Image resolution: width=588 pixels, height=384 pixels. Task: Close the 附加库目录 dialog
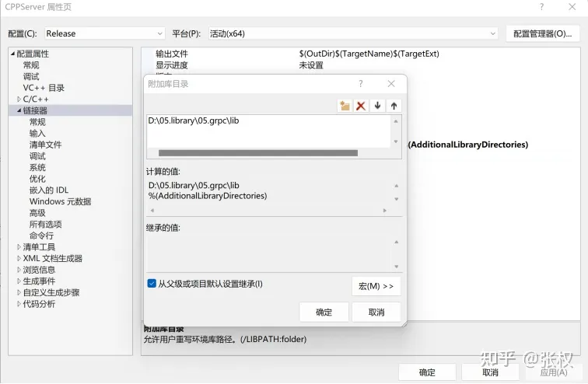point(391,84)
